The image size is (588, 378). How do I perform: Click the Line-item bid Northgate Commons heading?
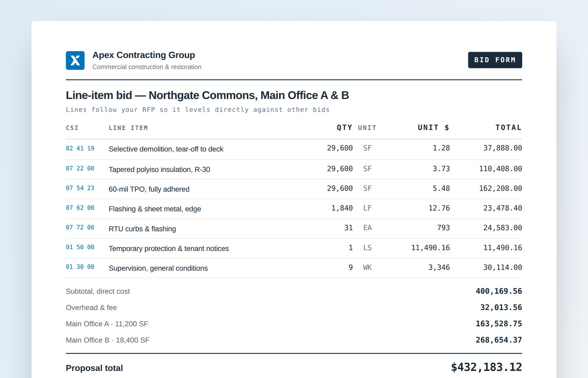[207, 96]
